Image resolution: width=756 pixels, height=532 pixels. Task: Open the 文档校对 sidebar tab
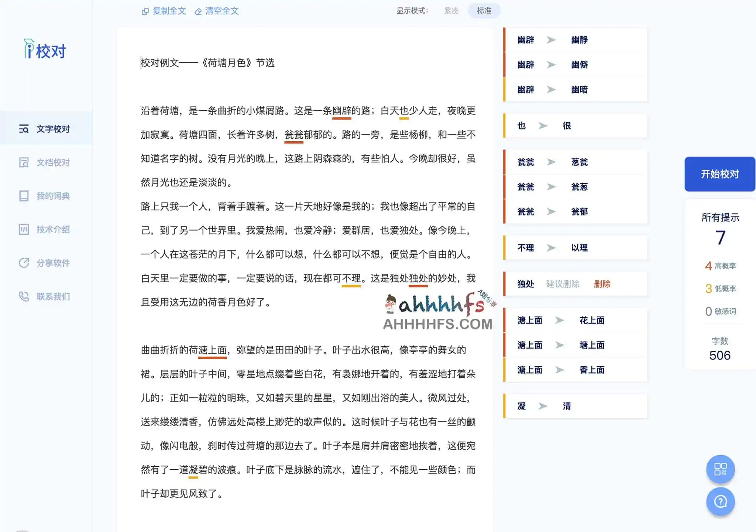[52, 162]
